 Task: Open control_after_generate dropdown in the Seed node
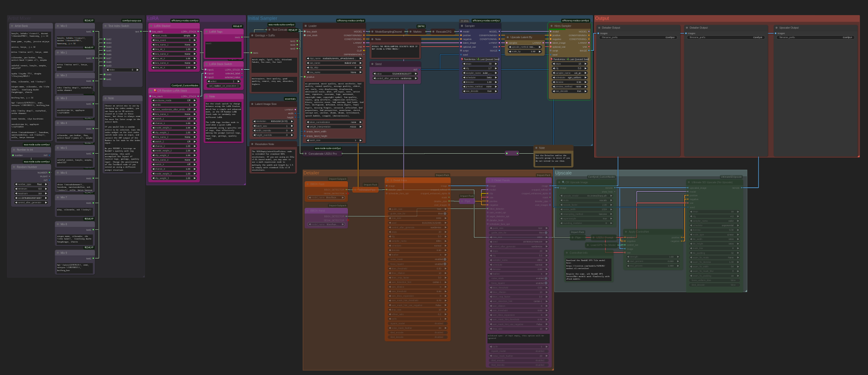click(396, 78)
